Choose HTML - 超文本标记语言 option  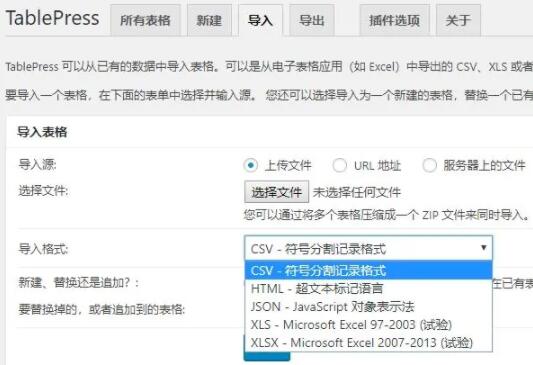[368, 289]
